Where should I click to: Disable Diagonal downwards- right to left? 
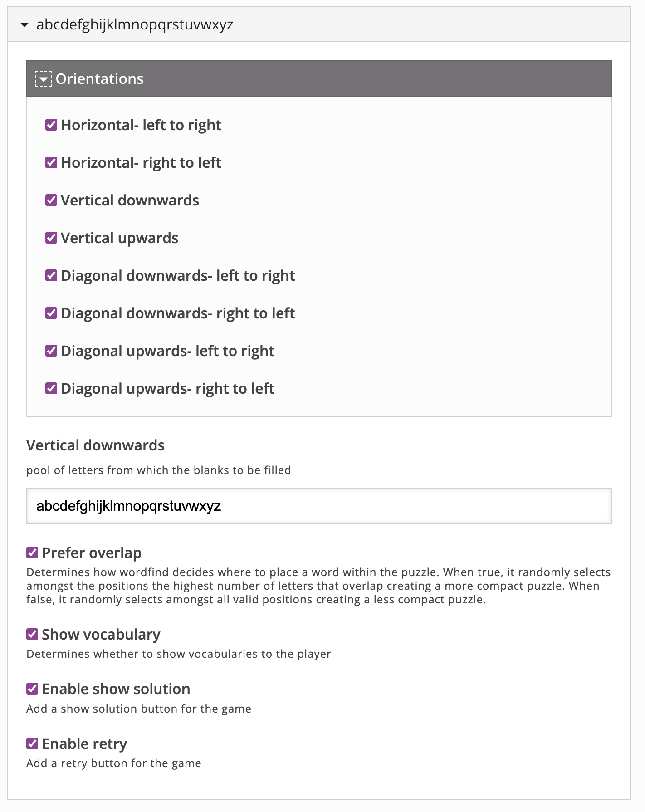coord(51,313)
